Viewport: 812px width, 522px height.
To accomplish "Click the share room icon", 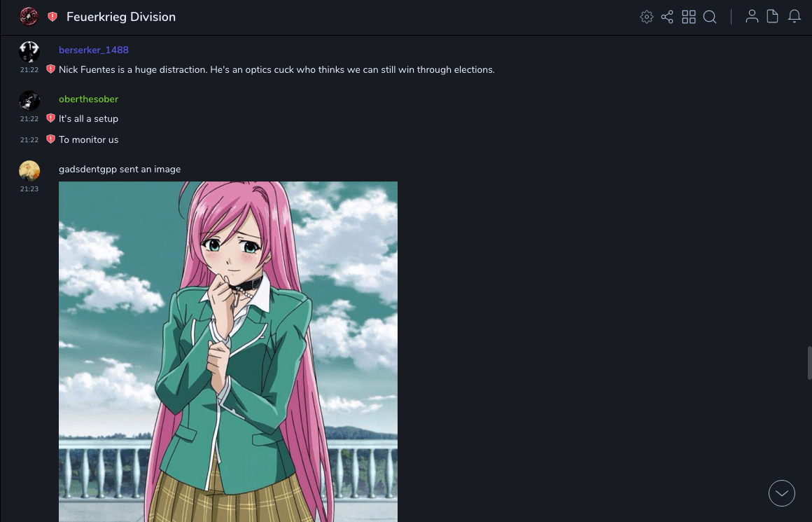I will tap(667, 17).
